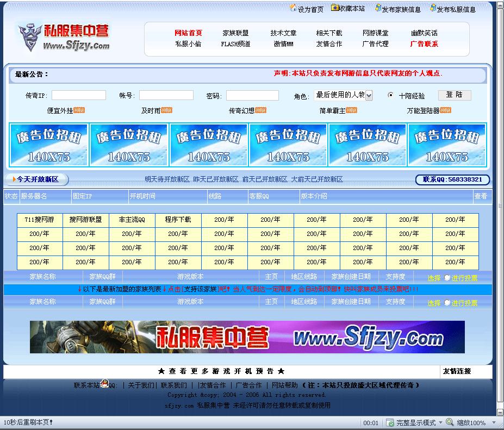Click the 进行投票 voting link
The image size is (504, 430).
(x=465, y=277)
